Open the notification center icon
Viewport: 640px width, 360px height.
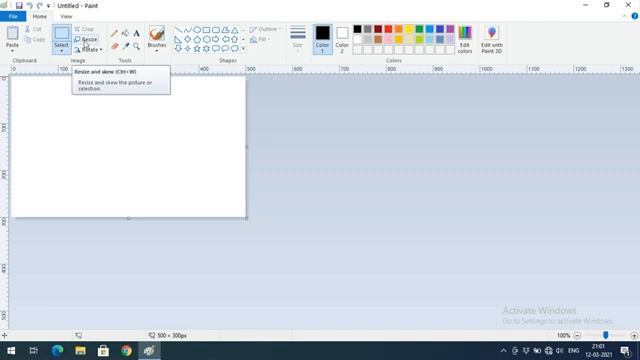625,351
